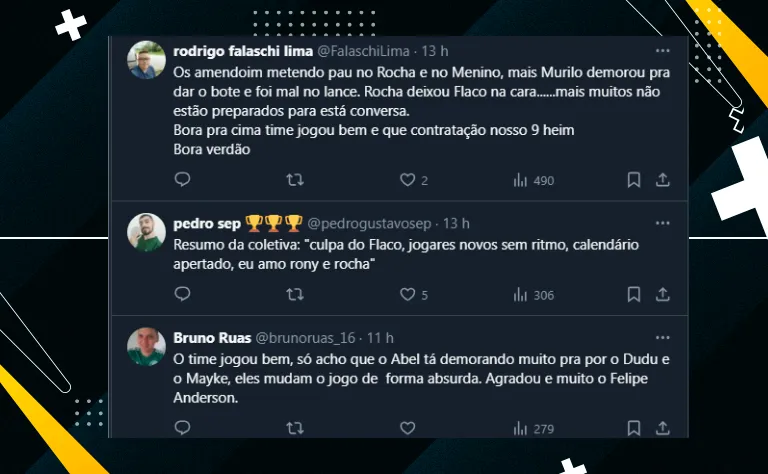Share pedro sep's tweet

pos(662,295)
